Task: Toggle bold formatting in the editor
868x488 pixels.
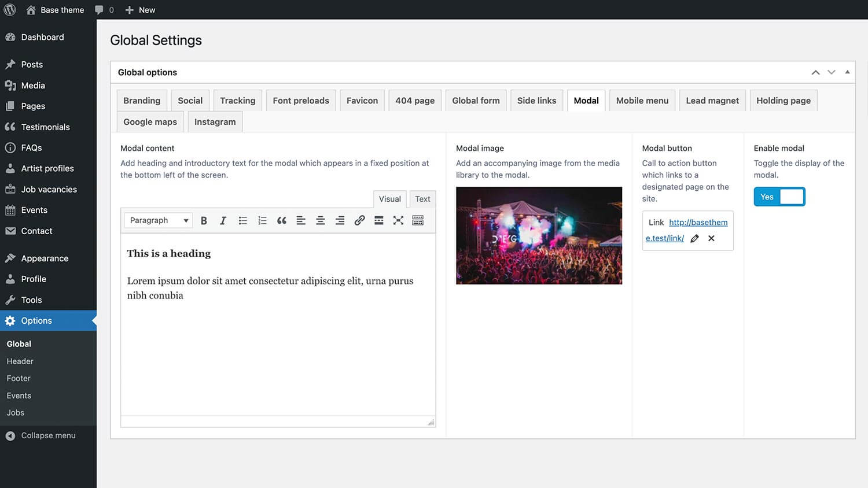Action: (x=204, y=220)
